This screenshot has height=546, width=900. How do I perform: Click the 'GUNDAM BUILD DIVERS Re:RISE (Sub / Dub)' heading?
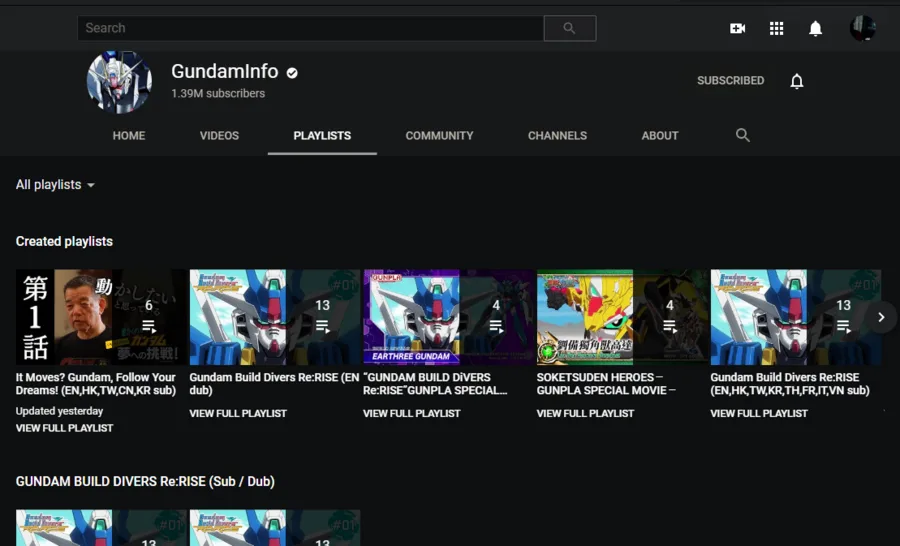pos(145,482)
